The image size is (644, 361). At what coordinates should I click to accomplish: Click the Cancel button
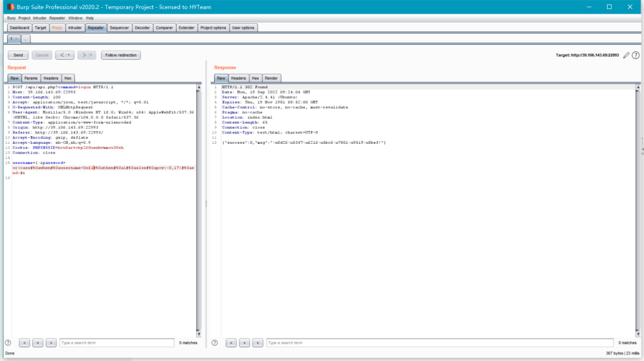[42, 55]
